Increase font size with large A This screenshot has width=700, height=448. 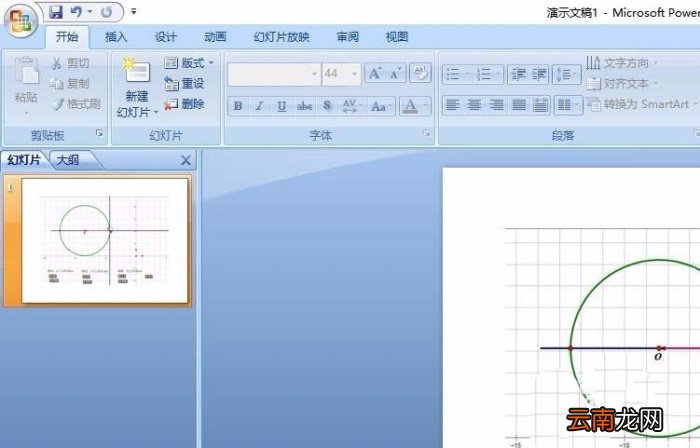tap(375, 74)
